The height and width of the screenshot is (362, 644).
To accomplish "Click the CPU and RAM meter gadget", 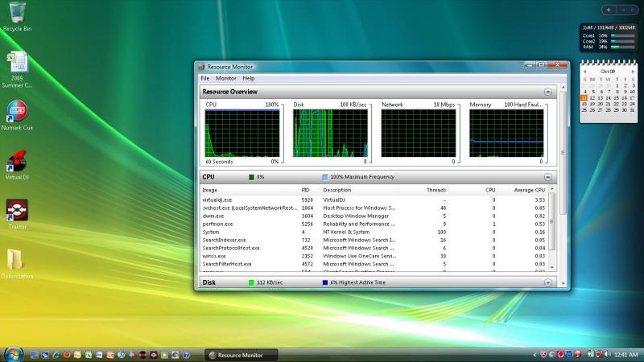I will click(x=609, y=38).
